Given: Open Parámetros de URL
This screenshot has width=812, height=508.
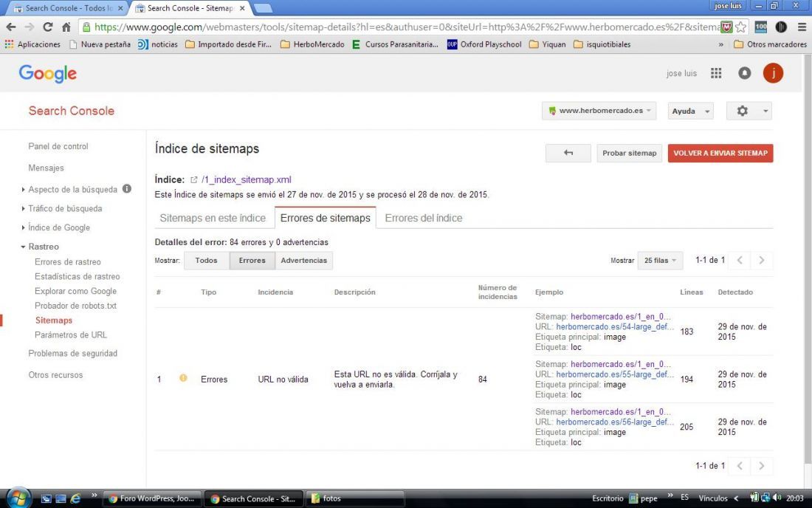Looking at the screenshot, I should click(x=71, y=335).
